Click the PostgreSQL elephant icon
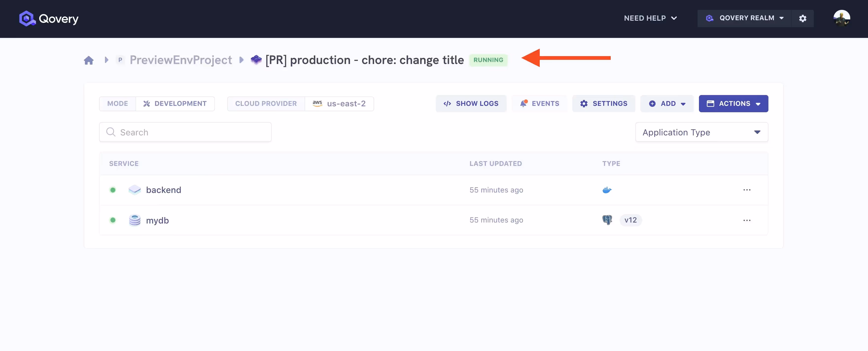Viewport: 868px width, 351px height. (x=607, y=220)
